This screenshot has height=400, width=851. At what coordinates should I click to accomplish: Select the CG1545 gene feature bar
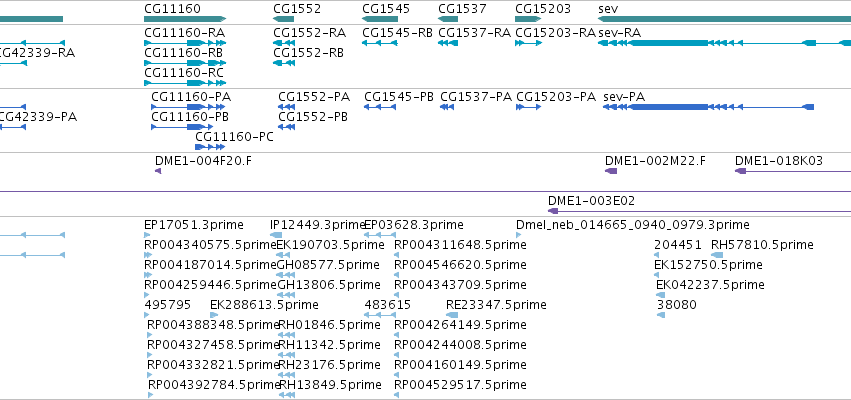[x=380, y=19]
